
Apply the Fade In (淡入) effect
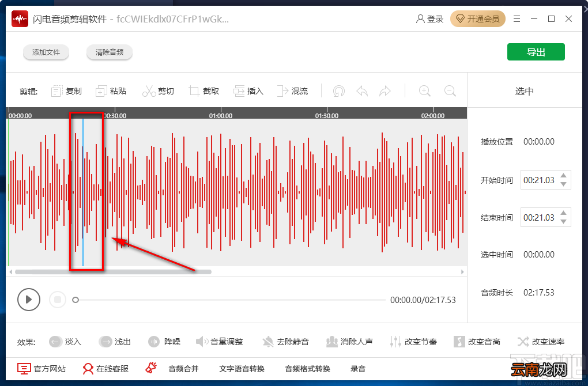tap(65, 342)
